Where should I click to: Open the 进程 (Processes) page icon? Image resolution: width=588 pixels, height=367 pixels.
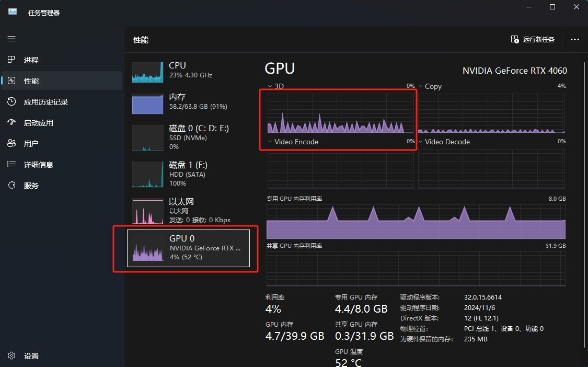tap(11, 60)
